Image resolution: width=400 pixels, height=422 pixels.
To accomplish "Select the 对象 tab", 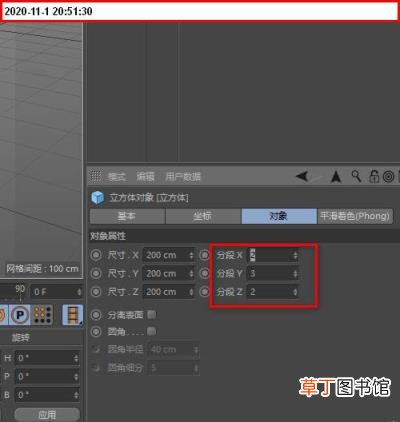I will point(279,216).
